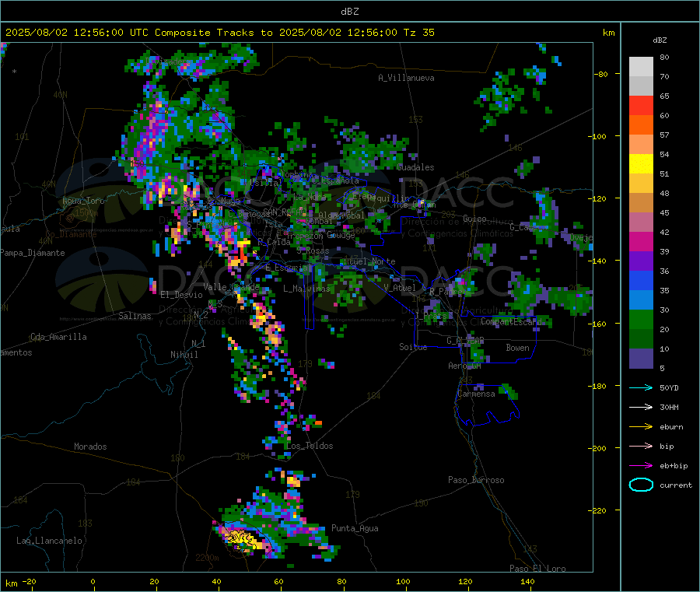Screen dimensions: 700x592
Task: Click the 'Valle_Grande' map label
Action: [231, 287]
